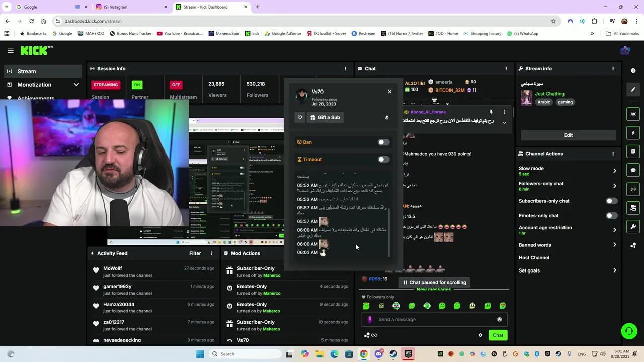
Task: Open the info icon in right toolbar
Action: coord(633,71)
